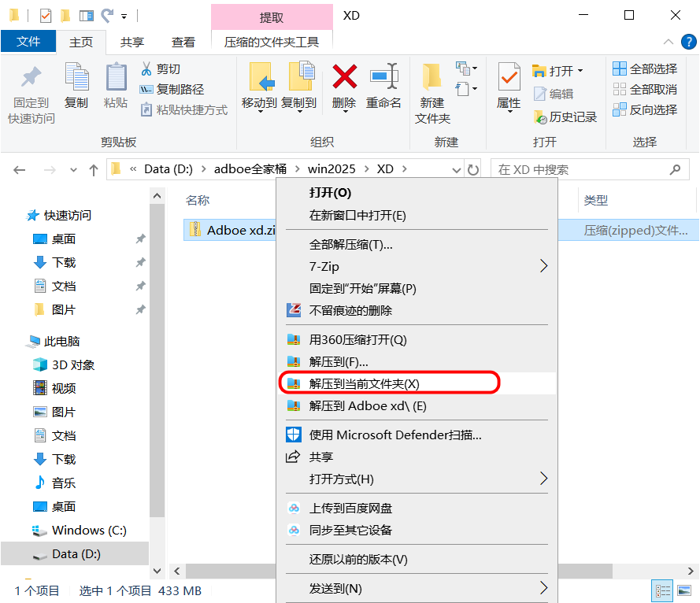Click the refresh icon beside address bar

point(472,169)
